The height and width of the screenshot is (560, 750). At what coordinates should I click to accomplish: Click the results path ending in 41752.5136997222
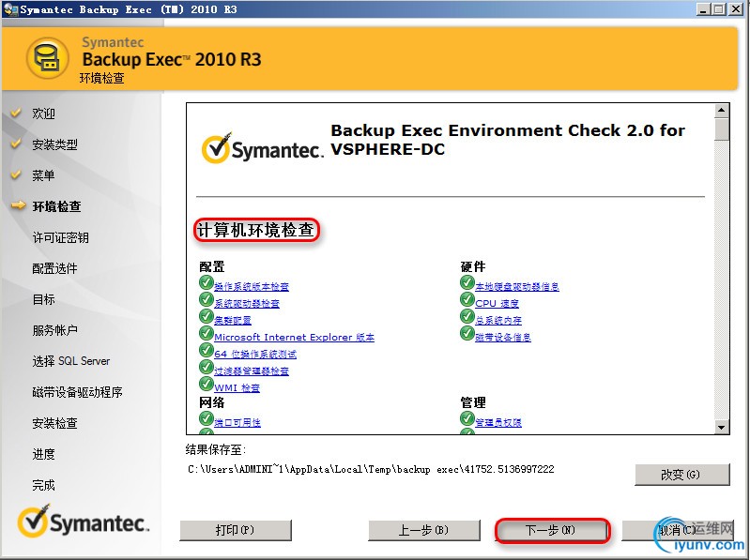[371, 469]
